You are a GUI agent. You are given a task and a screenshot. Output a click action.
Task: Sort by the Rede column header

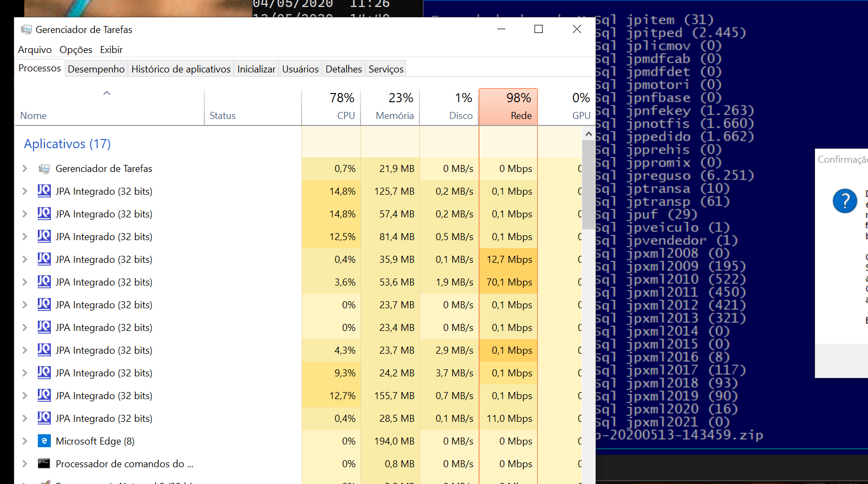click(x=508, y=107)
